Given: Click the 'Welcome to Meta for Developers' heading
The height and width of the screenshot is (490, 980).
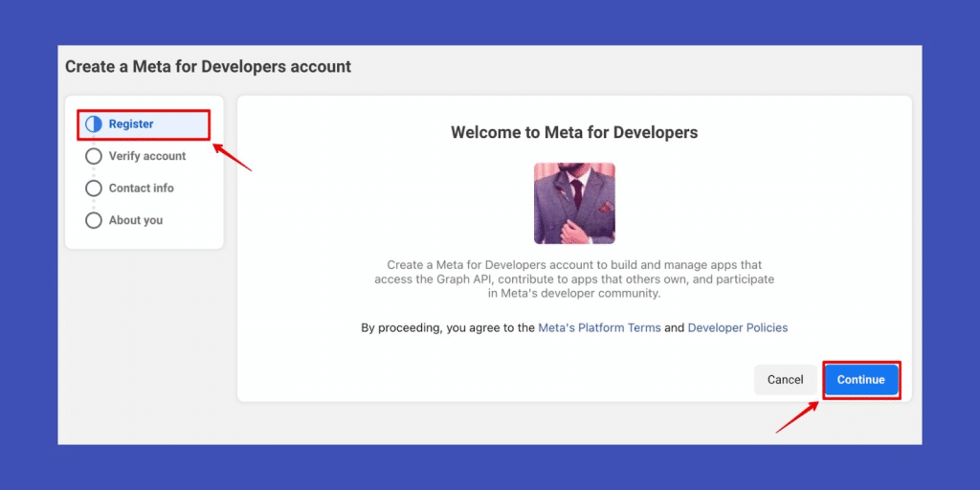Looking at the screenshot, I should click(574, 132).
